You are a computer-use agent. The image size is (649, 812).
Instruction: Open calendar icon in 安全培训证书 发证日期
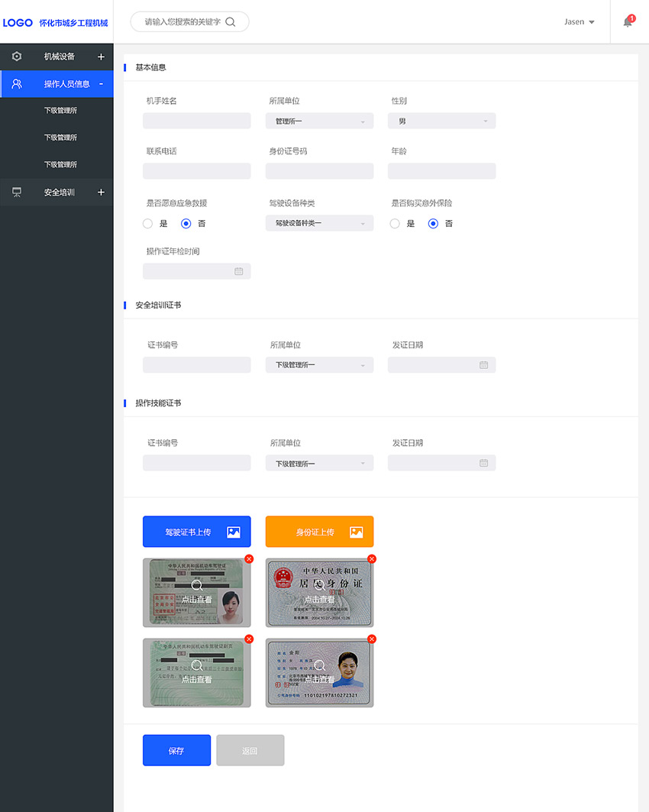point(483,365)
